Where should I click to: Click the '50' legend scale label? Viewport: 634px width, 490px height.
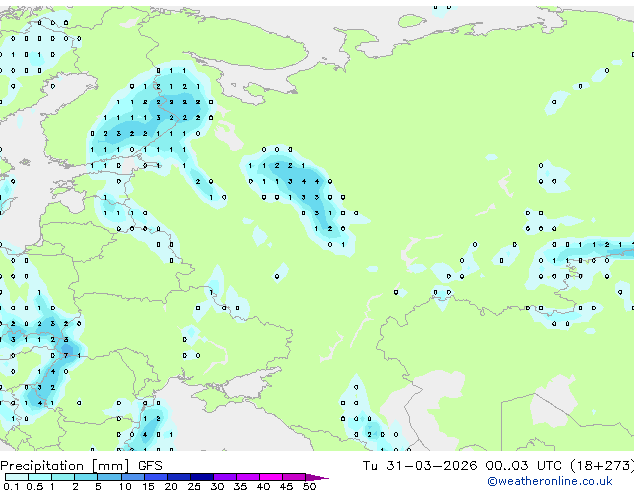(x=309, y=486)
